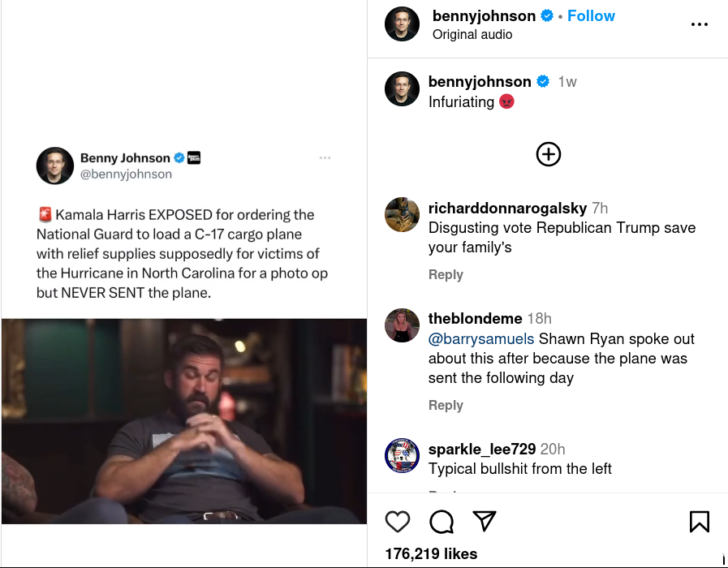The width and height of the screenshot is (728, 568).
Task: Save post with the bookmark icon
Action: (x=699, y=521)
